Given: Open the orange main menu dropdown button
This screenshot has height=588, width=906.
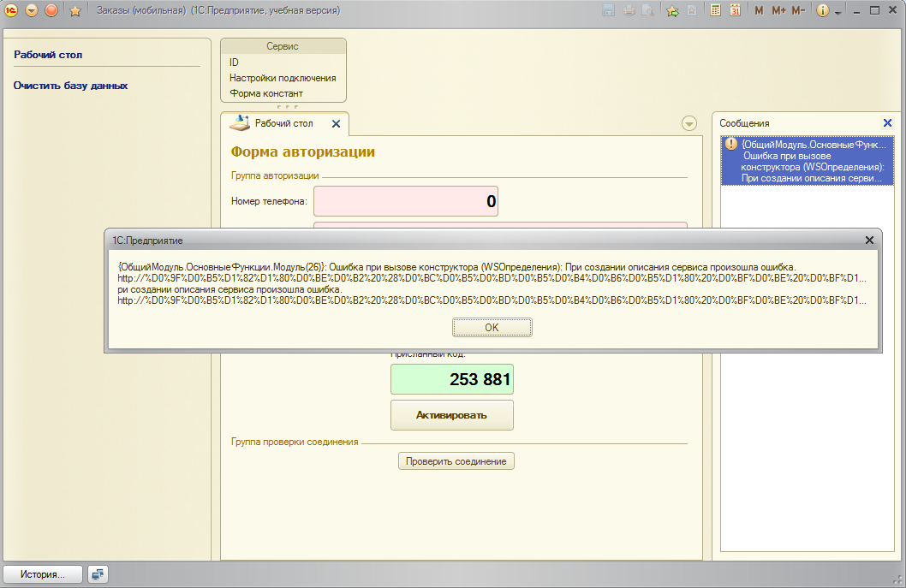Looking at the screenshot, I should 32,10.
